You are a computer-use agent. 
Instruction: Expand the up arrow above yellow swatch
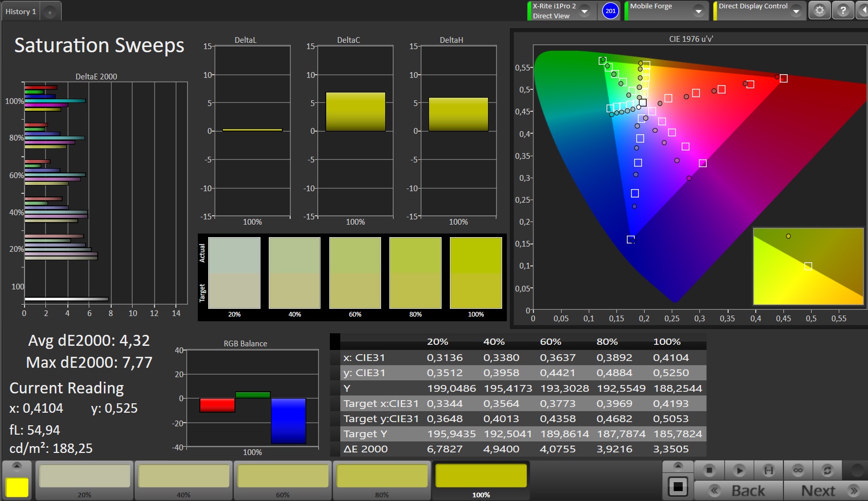pos(17,465)
